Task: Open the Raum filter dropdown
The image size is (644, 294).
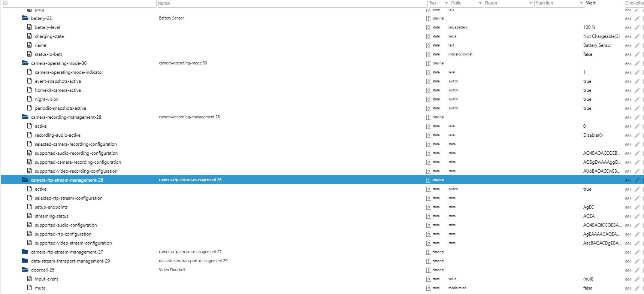Action: [509, 3]
